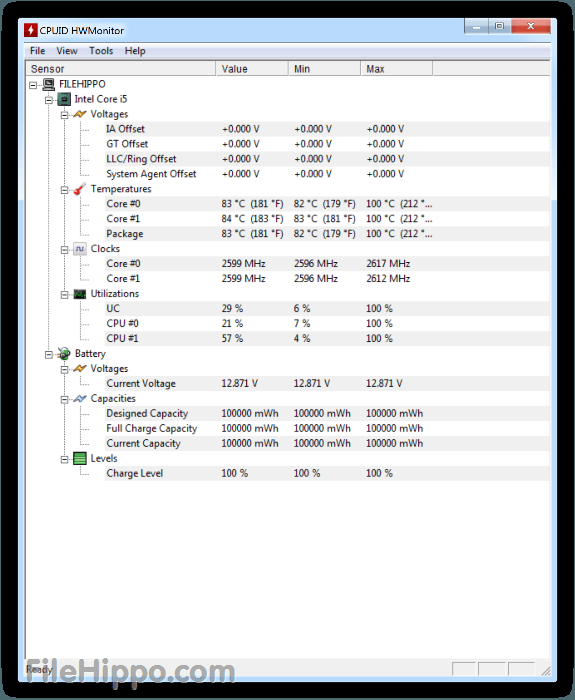
Task: Click the Clocks waveform icon
Action: (x=80, y=249)
